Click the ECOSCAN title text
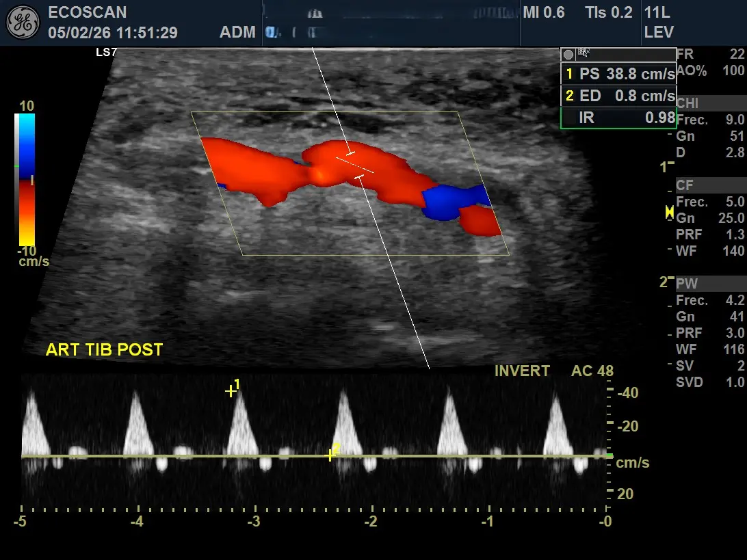This screenshot has width=747, height=560. pyautogui.click(x=87, y=12)
